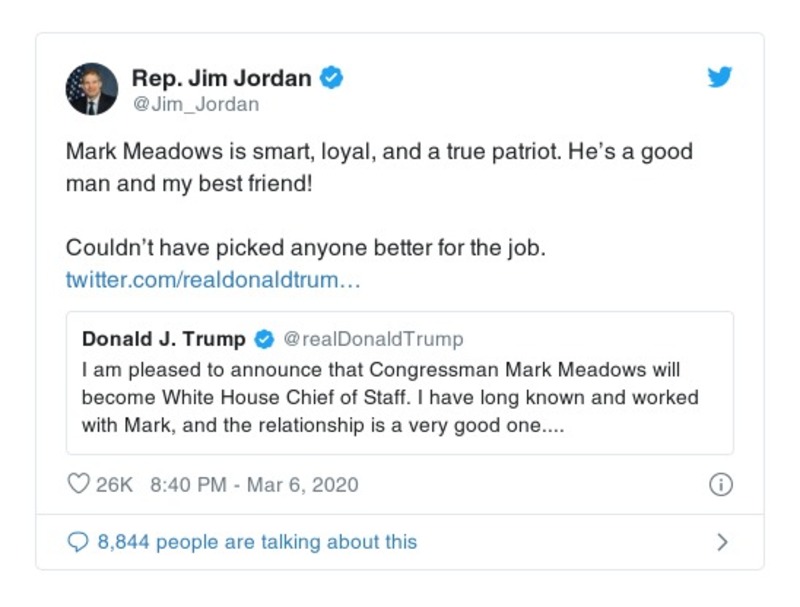Click the 26K likes count
This screenshot has height=607, width=800.
(x=114, y=485)
